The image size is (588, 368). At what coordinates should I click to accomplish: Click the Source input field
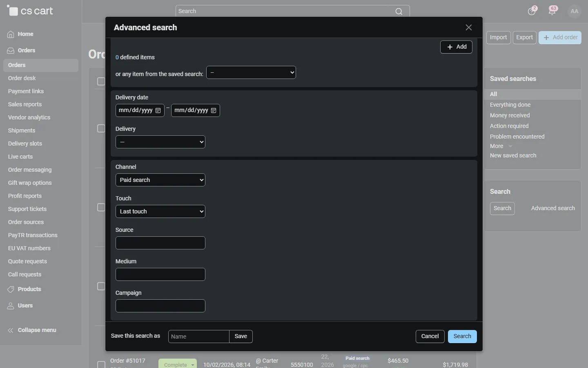point(160,243)
